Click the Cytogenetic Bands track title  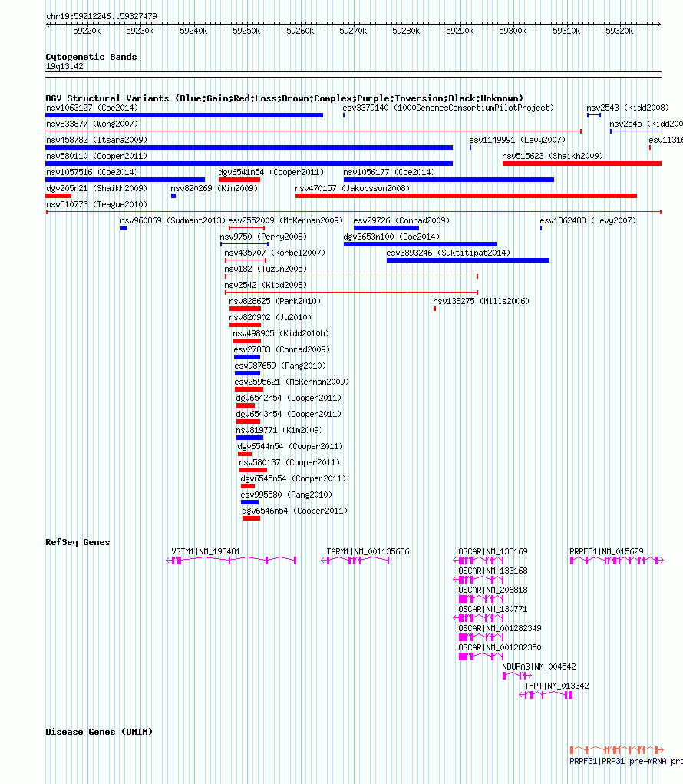pos(91,57)
